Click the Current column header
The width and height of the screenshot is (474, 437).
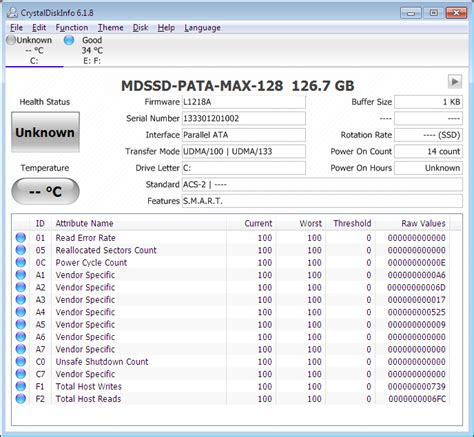251,223
